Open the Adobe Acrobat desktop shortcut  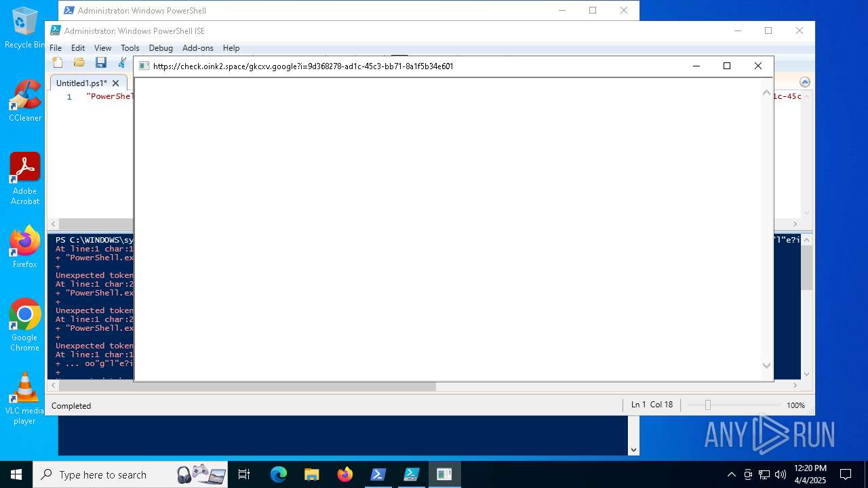(25, 178)
